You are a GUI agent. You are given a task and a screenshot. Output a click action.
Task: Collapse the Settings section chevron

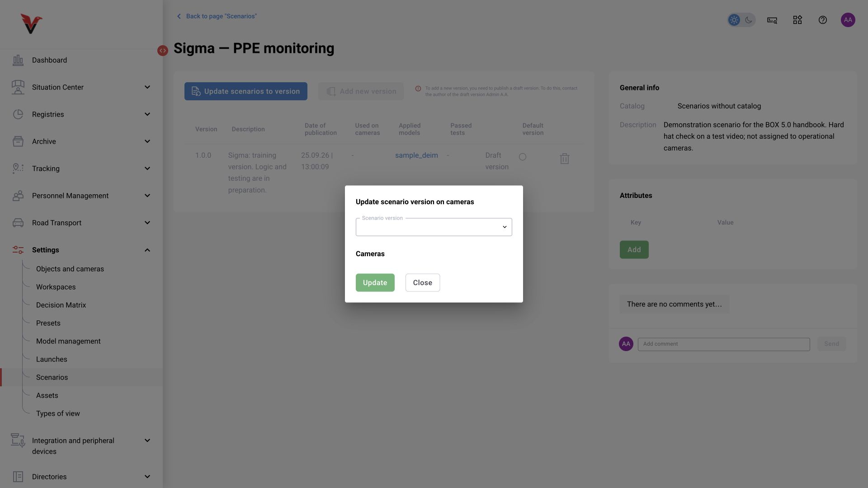147,250
